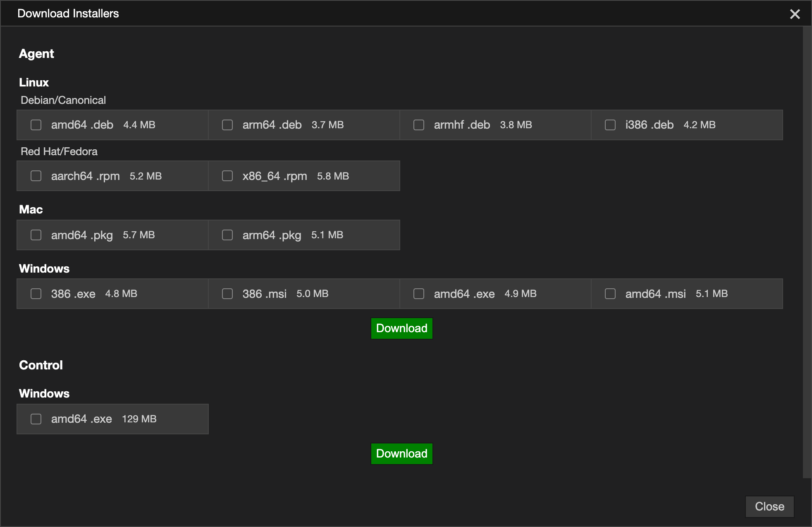The image size is (812, 527).
Task: Click the Close button at bottom
Action: point(770,507)
